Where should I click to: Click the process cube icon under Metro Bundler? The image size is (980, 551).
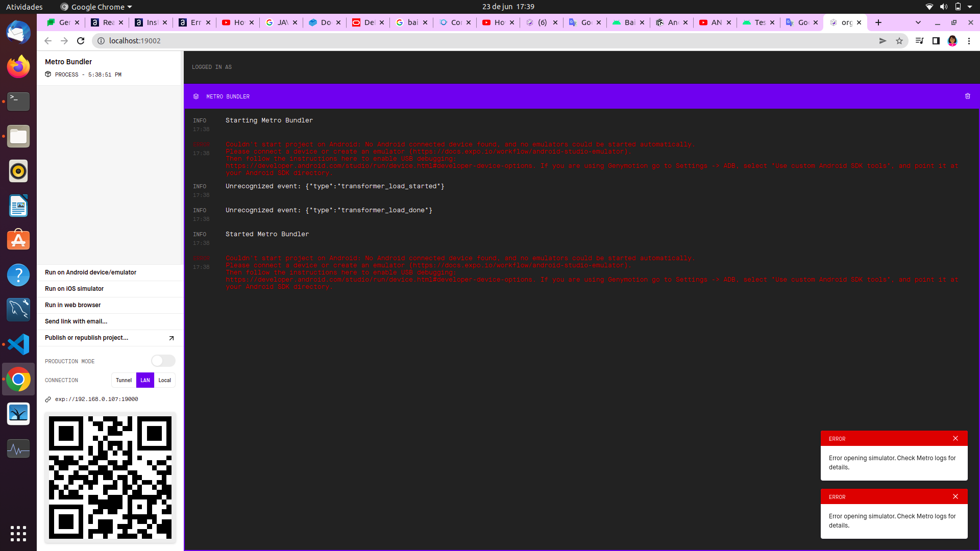click(48, 74)
